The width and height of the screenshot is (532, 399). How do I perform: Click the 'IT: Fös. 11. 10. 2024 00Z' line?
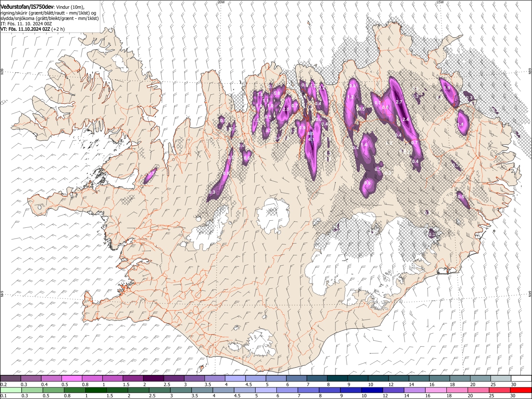pyautogui.click(x=26, y=24)
